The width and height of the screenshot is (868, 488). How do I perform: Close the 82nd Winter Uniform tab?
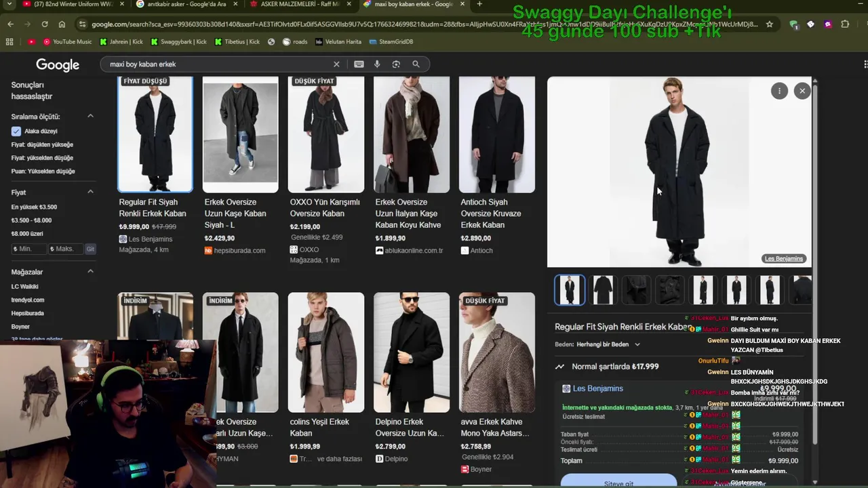pos(122,4)
